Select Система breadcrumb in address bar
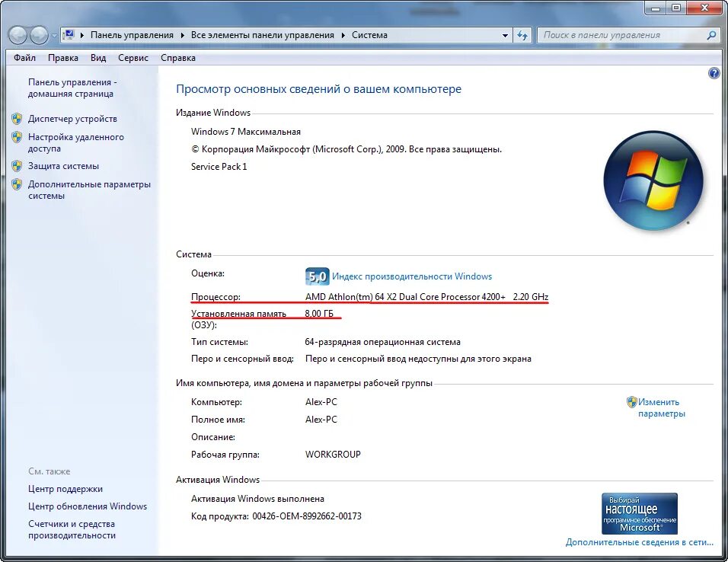The height and width of the screenshot is (562, 728). (369, 35)
